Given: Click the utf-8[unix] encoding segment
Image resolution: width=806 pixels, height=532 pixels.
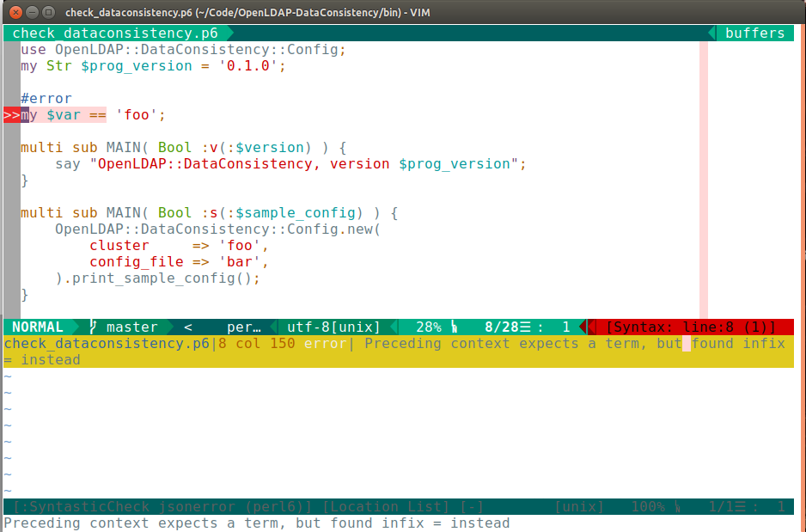Looking at the screenshot, I should point(333,327).
